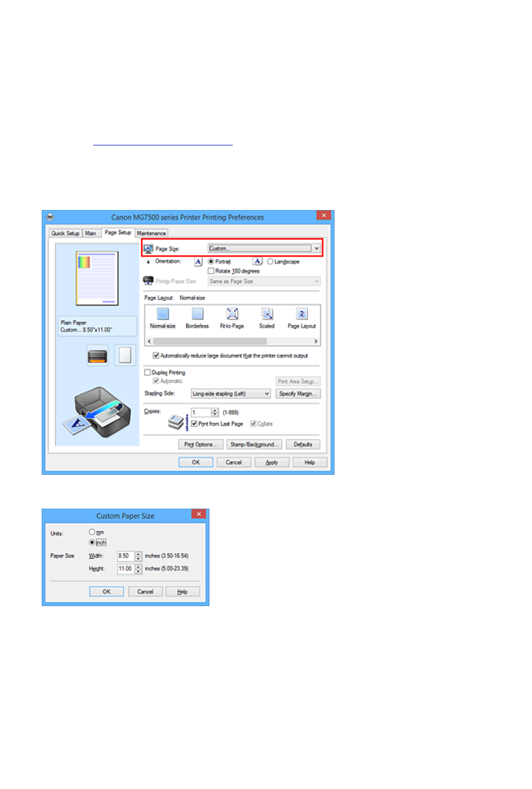The width and height of the screenshot is (532, 789).
Task: Click the Specify Margin button
Action: (x=298, y=393)
